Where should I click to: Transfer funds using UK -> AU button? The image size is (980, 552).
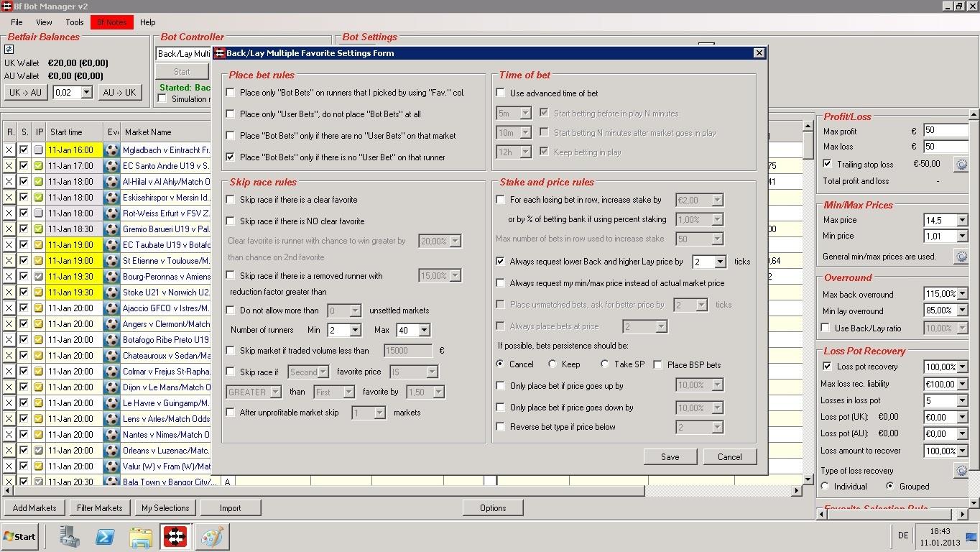pyautogui.click(x=26, y=93)
